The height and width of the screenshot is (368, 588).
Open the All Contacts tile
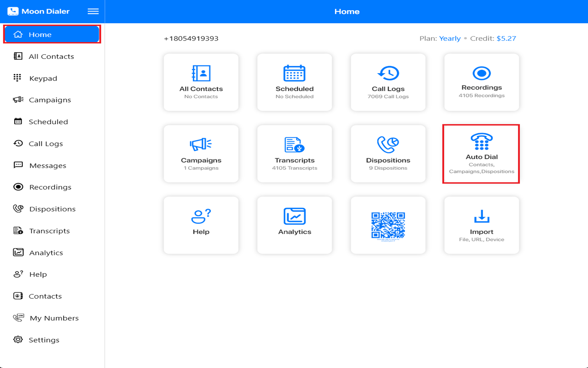[x=201, y=82]
